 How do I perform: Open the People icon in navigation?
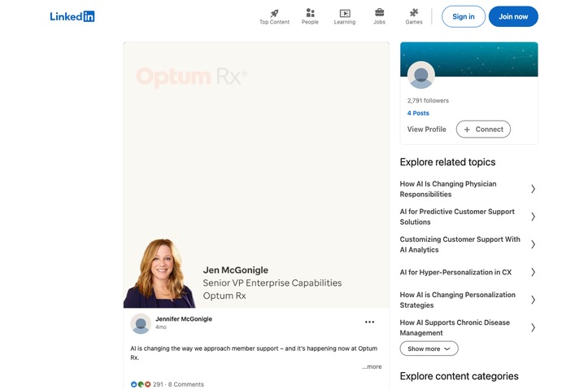coord(310,13)
